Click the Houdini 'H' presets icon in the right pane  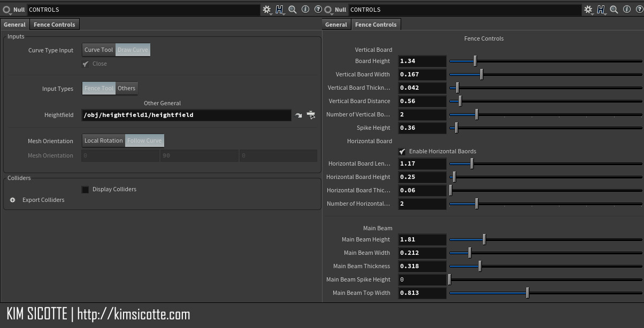tap(601, 10)
